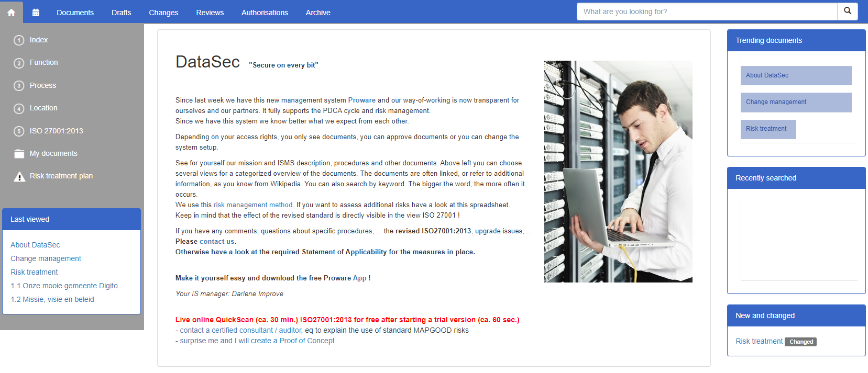Image resolution: width=868 pixels, height=373 pixels.
Task: Click the server room photo
Action: click(618, 172)
